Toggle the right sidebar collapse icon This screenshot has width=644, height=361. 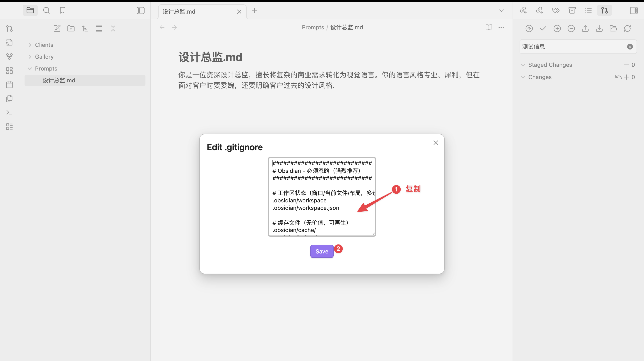[634, 11]
